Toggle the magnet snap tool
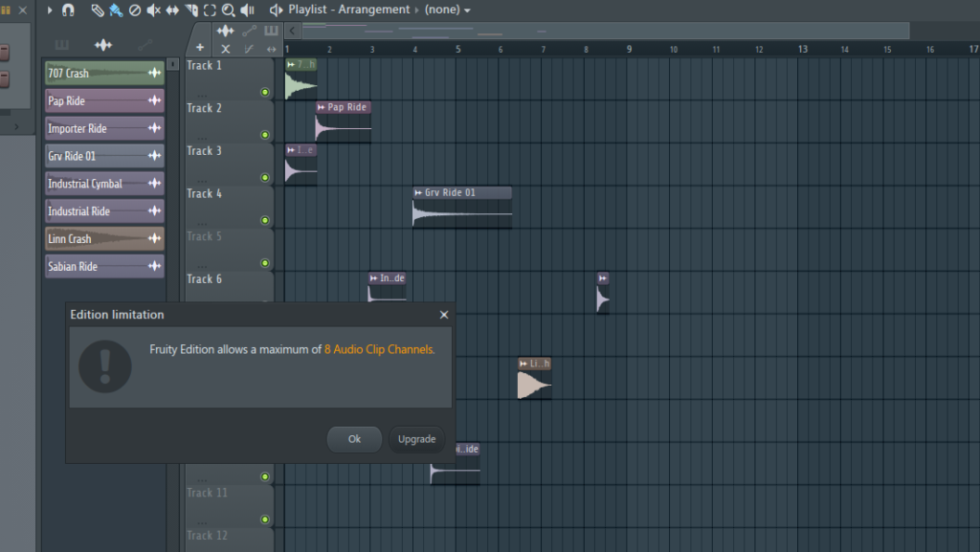980x552 pixels. pos(68,10)
